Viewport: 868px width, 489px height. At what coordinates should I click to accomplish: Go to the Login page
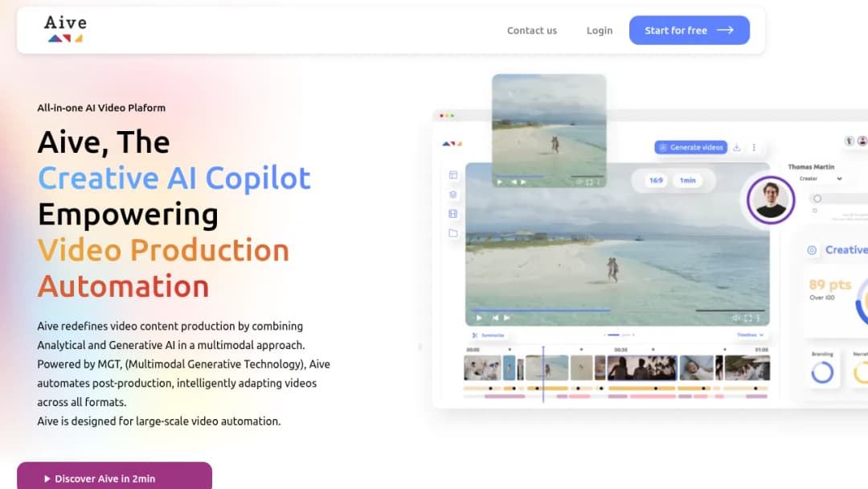pyautogui.click(x=599, y=31)
